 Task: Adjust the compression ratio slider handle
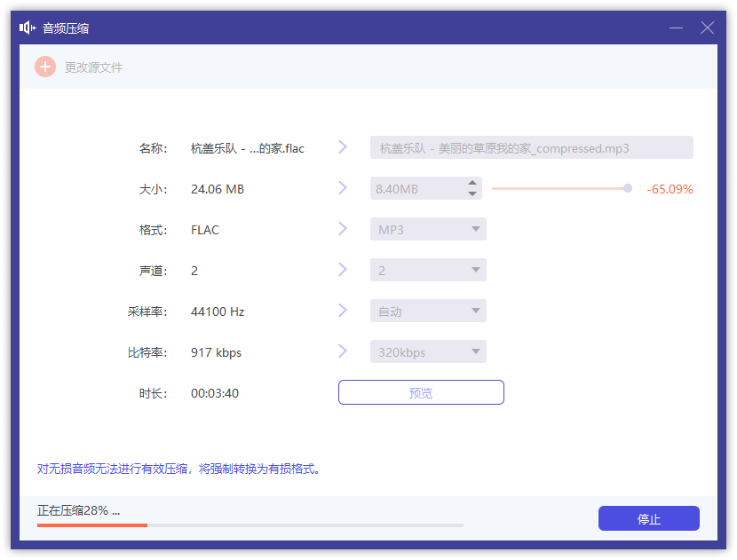tap(627, 188)
